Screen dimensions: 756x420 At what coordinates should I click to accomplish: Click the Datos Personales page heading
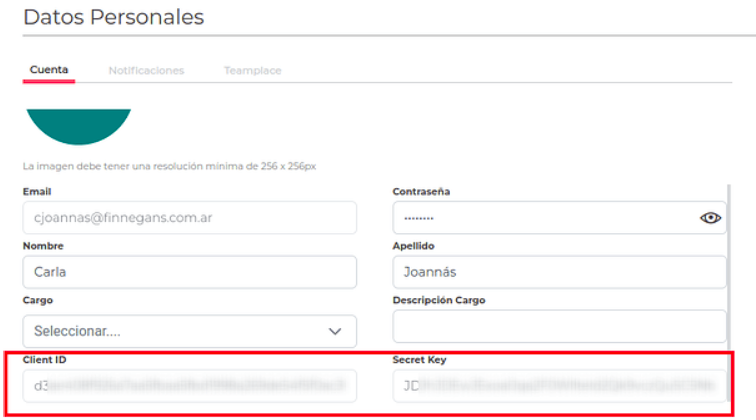point(113,17)
